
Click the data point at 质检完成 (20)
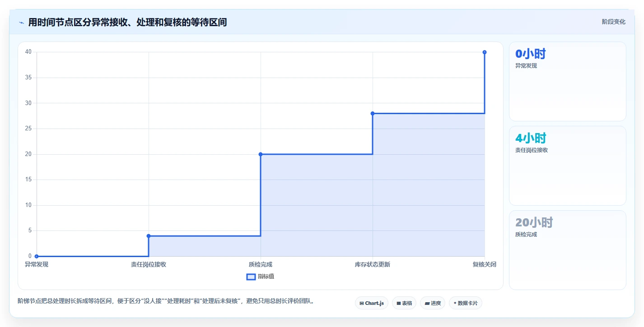point(261,154)
